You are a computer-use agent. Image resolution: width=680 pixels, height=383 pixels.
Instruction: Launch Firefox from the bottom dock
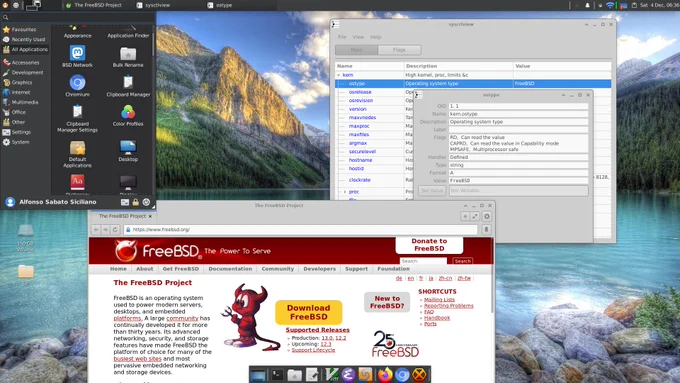[385, 375]
